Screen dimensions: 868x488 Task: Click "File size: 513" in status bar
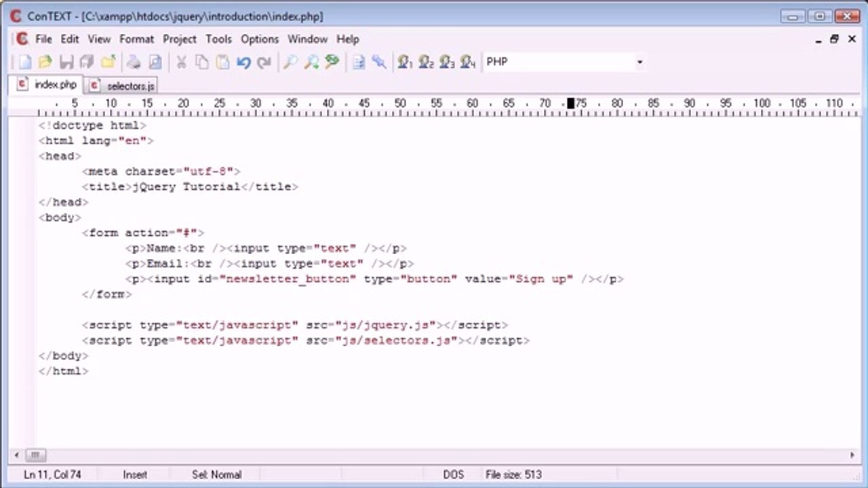tap(513, 474)
